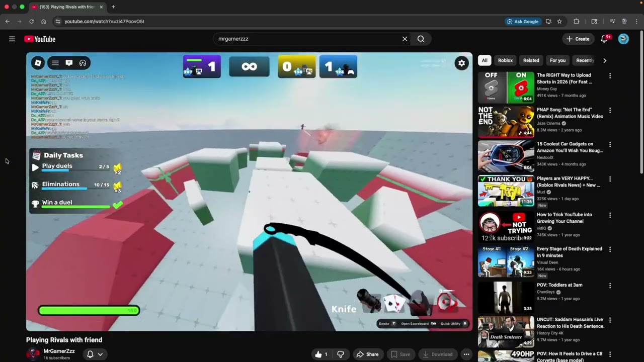Open a new browser tab
The width and height of the screenshot is (644, 362).
(113, 7)
